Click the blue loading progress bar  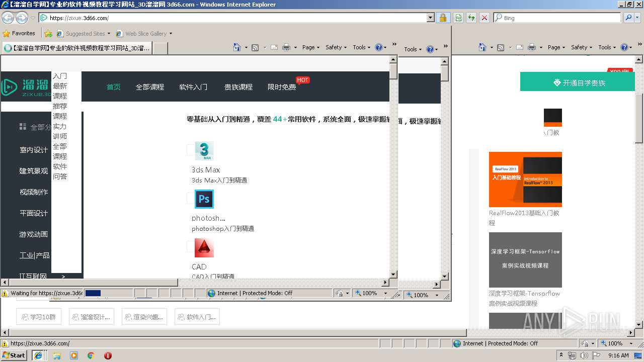93,293
